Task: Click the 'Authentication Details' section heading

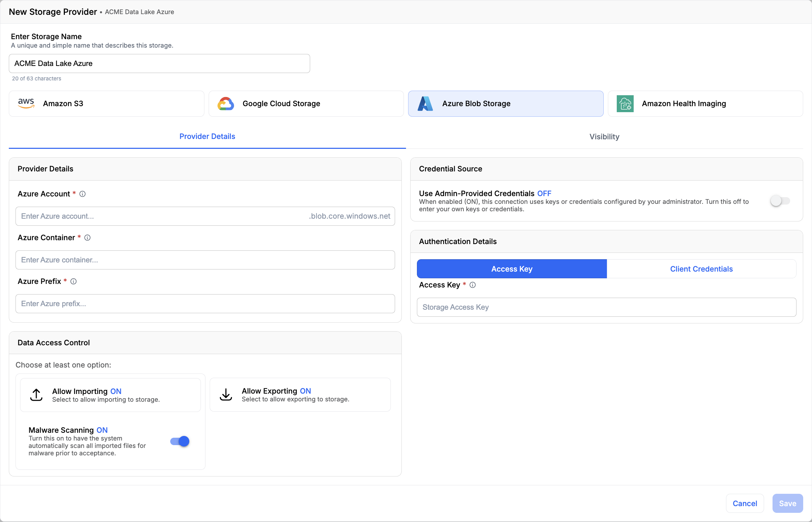Action: click(458, 242)
